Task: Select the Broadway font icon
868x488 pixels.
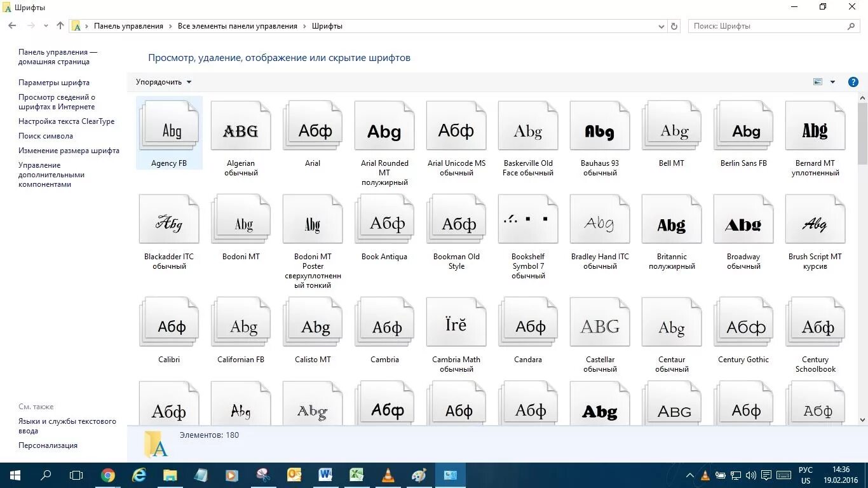Action: click(x=743, y=219)
